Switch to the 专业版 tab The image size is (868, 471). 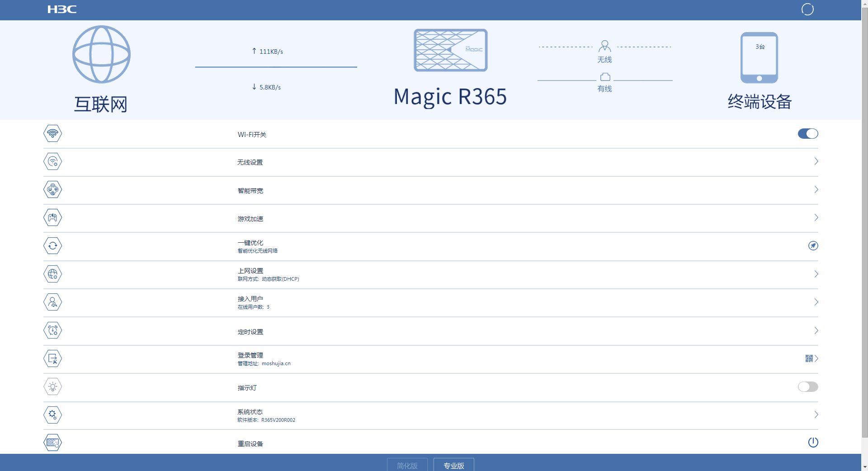coord(454,465)
